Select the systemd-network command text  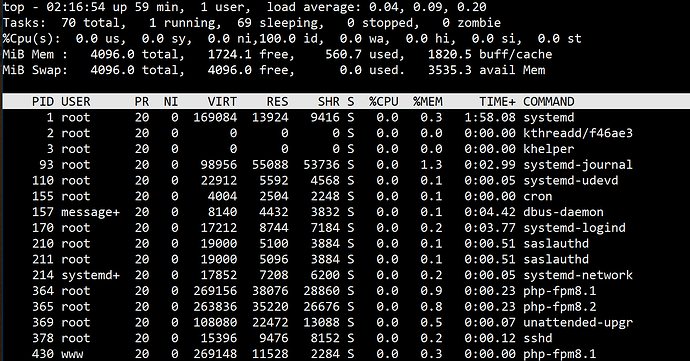pos(578,275)
